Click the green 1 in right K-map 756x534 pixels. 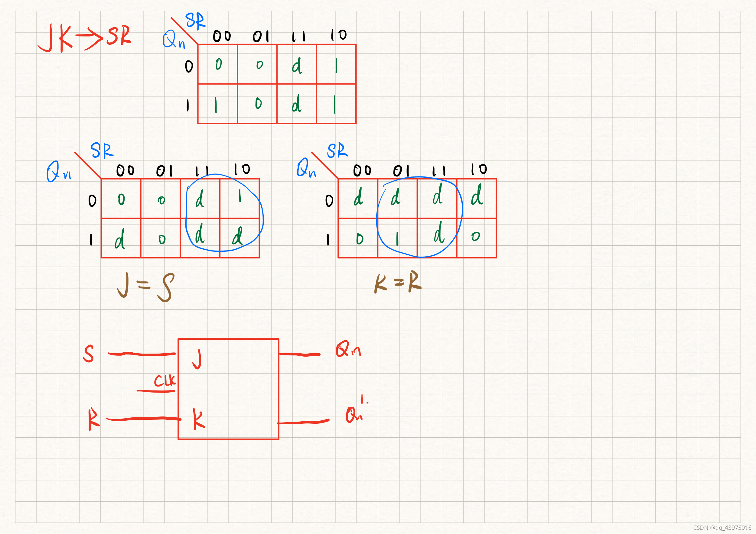point(397,238)
